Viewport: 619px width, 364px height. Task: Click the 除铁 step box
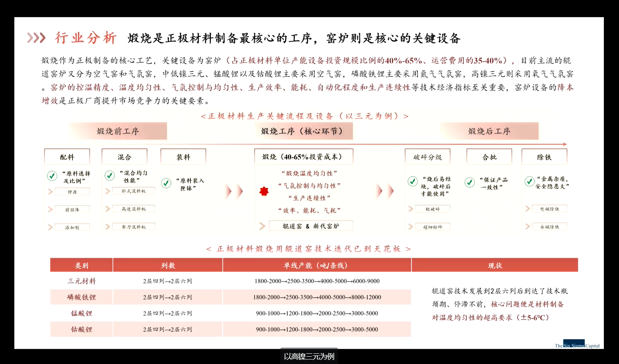[544, 157]
